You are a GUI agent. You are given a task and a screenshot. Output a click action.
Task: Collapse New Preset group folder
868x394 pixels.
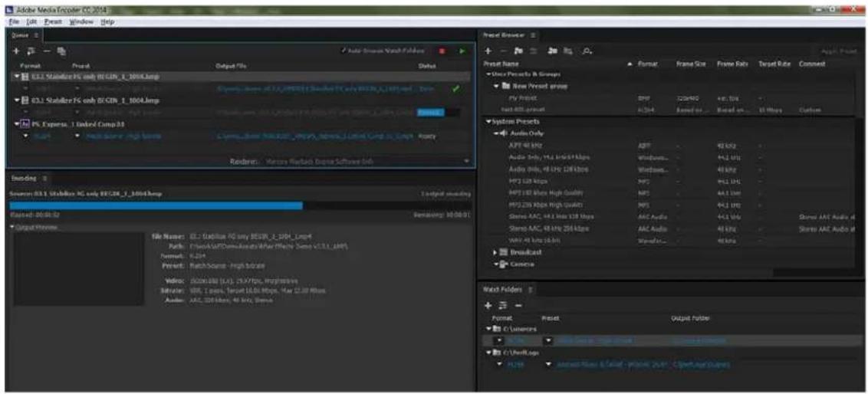coord(497,86)
